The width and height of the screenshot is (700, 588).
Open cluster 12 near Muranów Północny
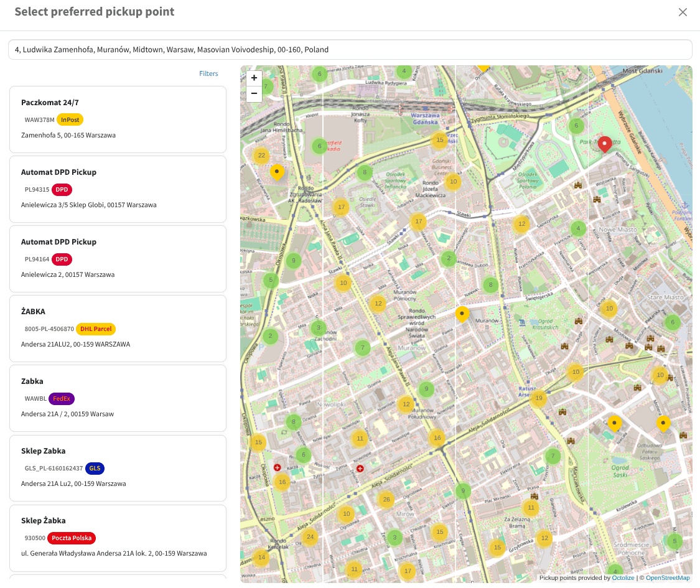click(x=378, y=303)
